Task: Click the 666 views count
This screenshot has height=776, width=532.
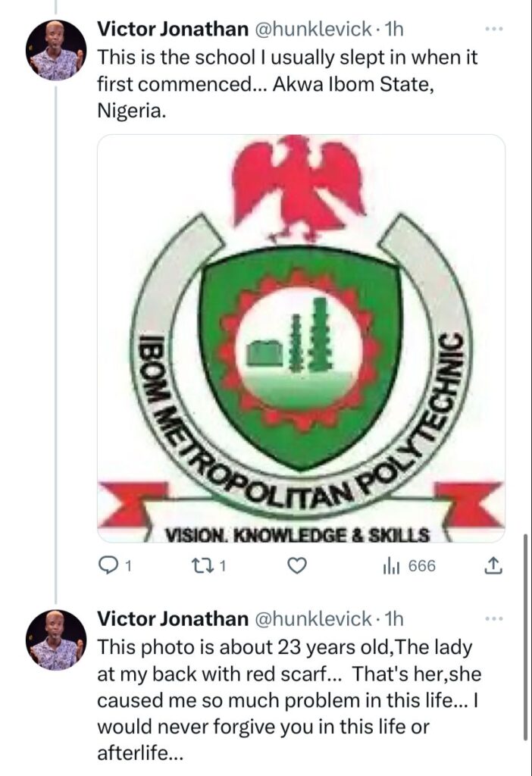Action: 421,566
